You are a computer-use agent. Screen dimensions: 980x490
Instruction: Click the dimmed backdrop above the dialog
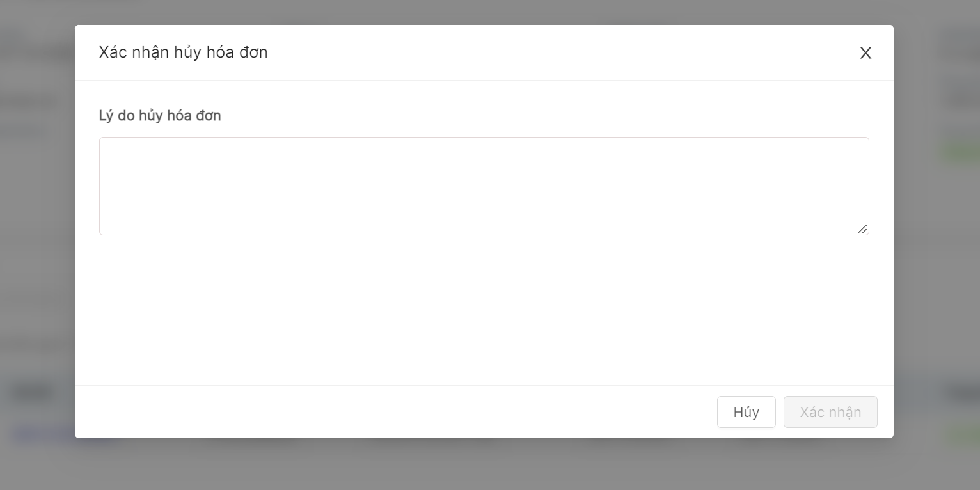click(484, 12)
